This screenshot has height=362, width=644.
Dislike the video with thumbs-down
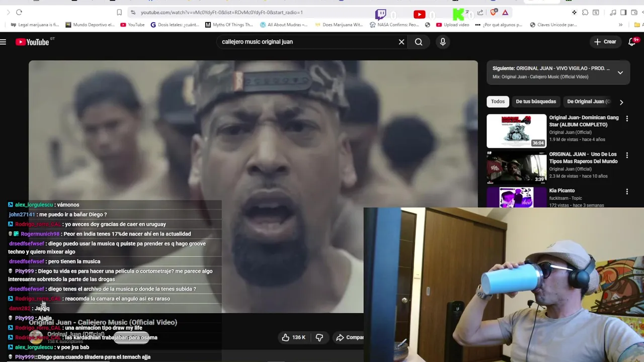pyautogui.click(x=319, y=337)
